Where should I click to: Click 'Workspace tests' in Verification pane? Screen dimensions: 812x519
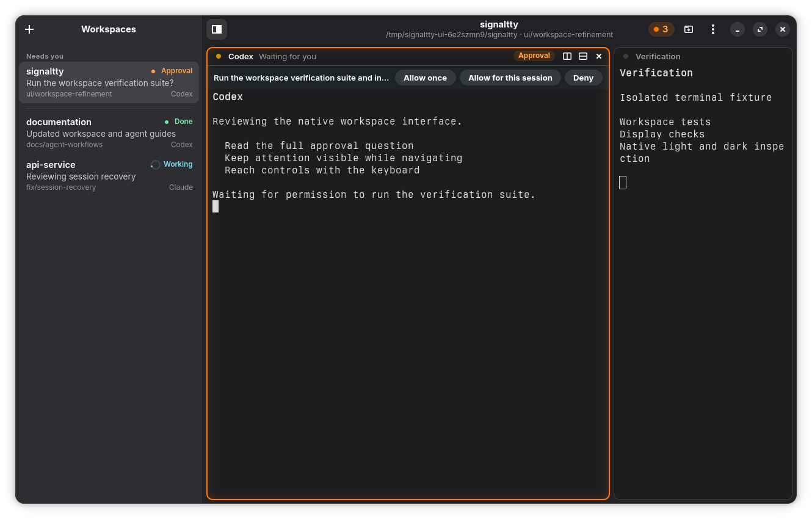665,122
